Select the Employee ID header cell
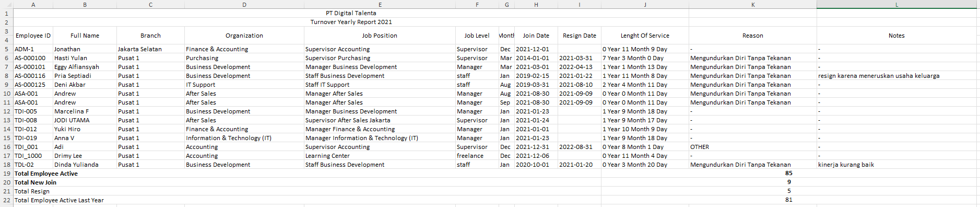 click(x=33, y=36)
